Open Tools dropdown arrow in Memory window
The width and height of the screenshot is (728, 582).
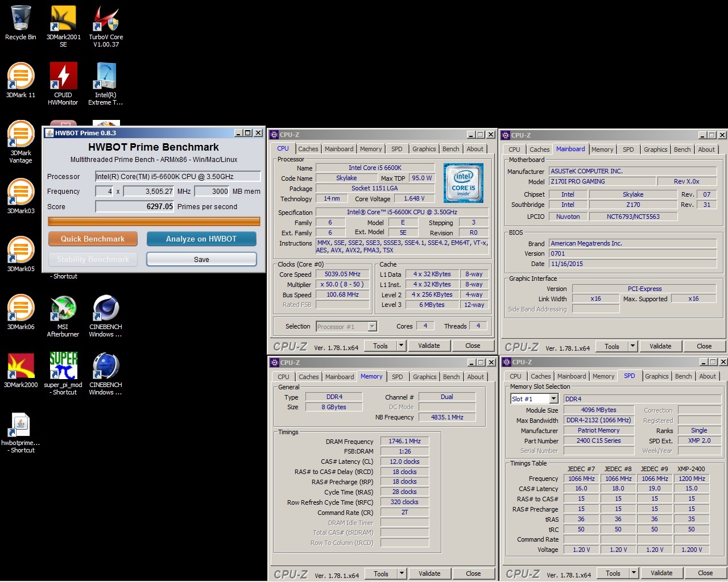(x=402, y=573)
